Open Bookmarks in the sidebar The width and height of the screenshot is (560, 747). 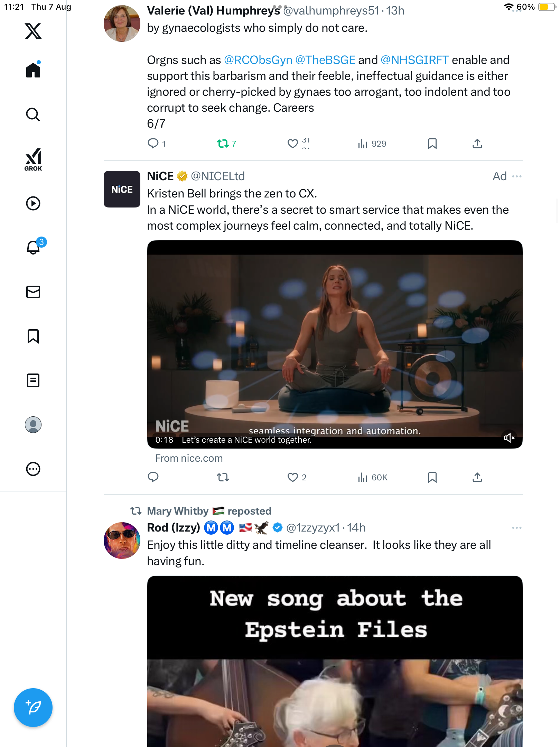click(33, 336)
